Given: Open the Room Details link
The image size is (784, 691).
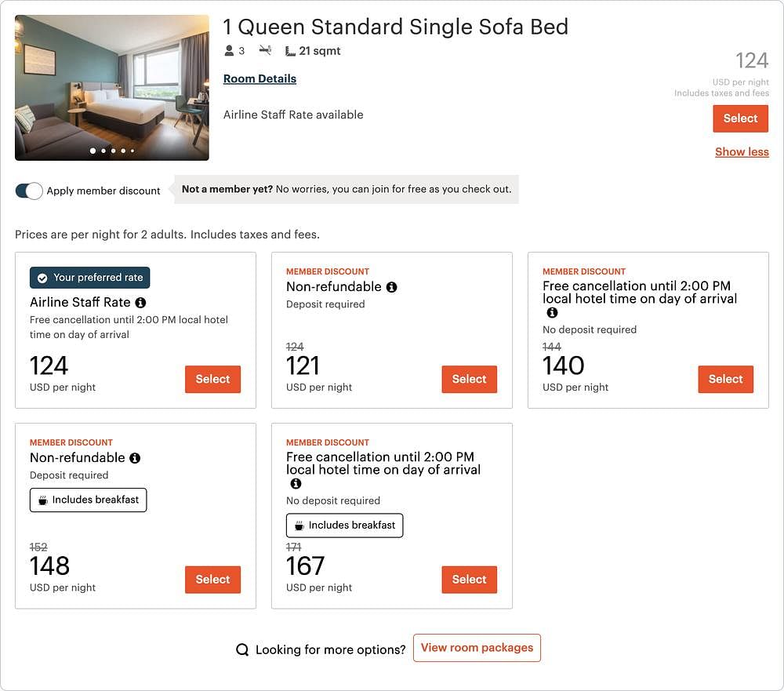Looking at the screenshot, I should (x=260, y=78).
